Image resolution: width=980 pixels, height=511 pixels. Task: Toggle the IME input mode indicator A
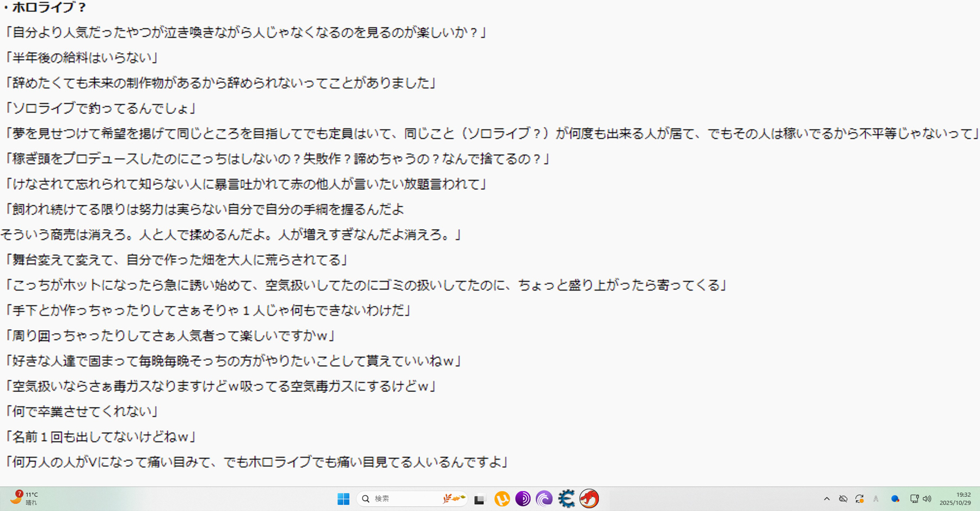(875, 498)
